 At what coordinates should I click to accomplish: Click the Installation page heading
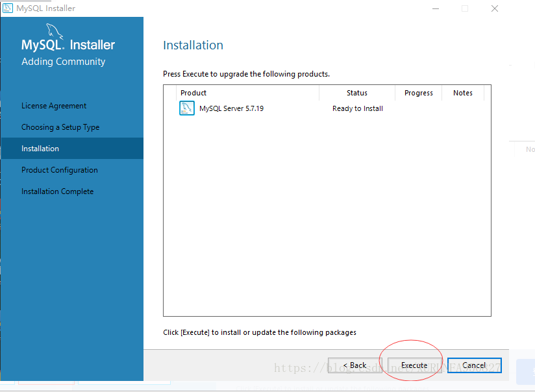pyautogui.click(x=193, y=45)
